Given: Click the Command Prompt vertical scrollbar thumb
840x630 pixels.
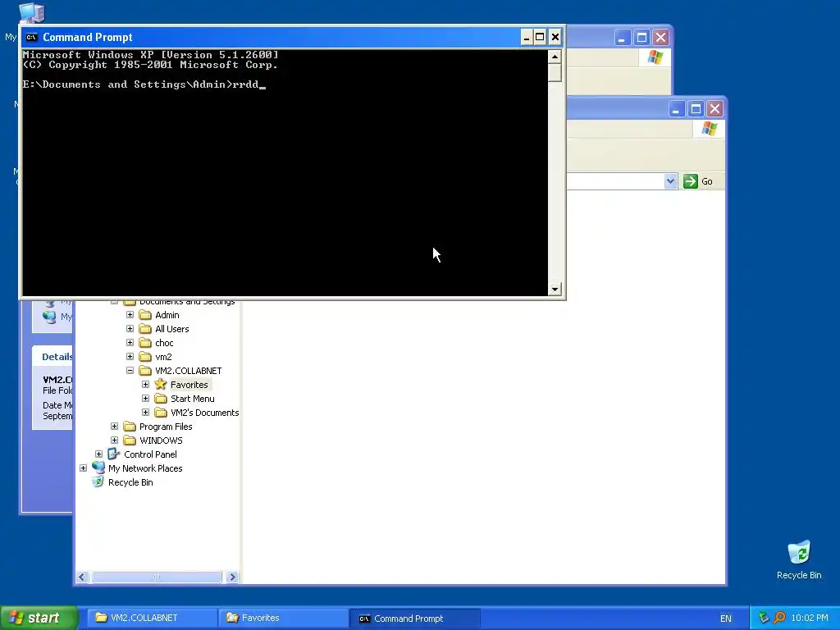Looking at the screenshot, I should click(555, 72).
